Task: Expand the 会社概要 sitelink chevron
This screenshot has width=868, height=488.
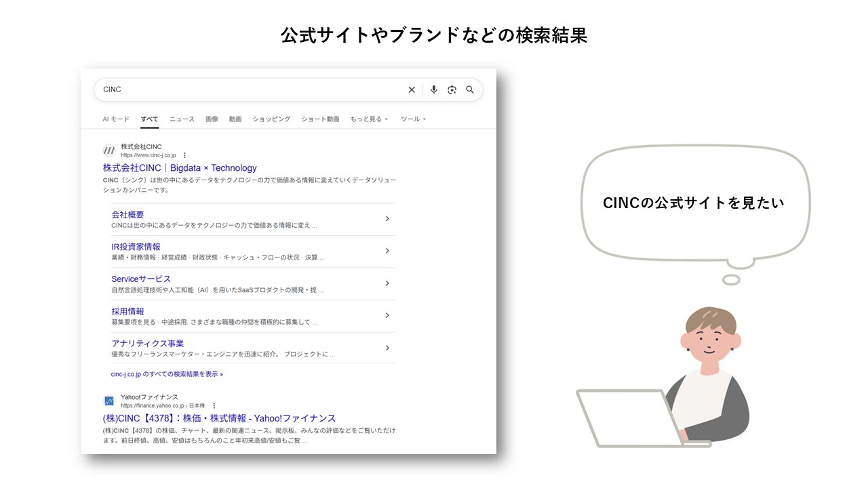Action: (387, 218)
